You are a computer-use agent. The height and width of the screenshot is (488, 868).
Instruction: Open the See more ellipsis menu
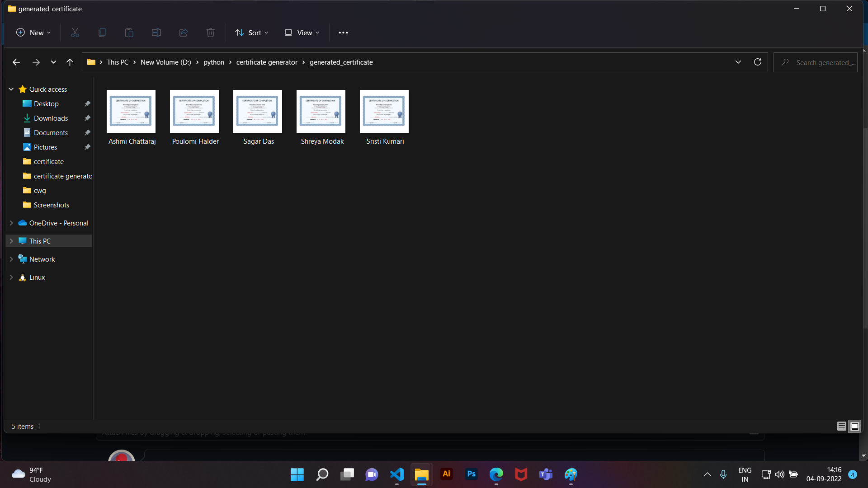click(x=343, y=33)
